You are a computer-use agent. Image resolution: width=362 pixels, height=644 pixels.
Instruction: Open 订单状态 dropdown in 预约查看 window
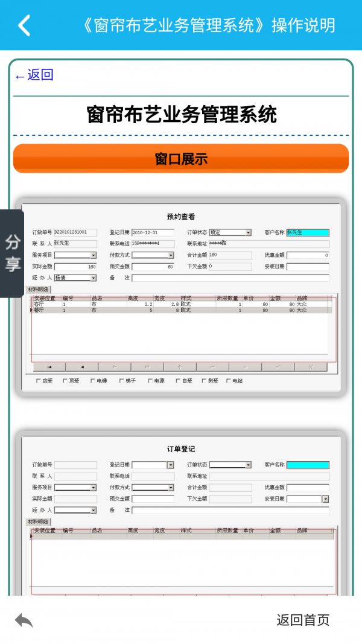pyautogui.click(x=249, y=233)
